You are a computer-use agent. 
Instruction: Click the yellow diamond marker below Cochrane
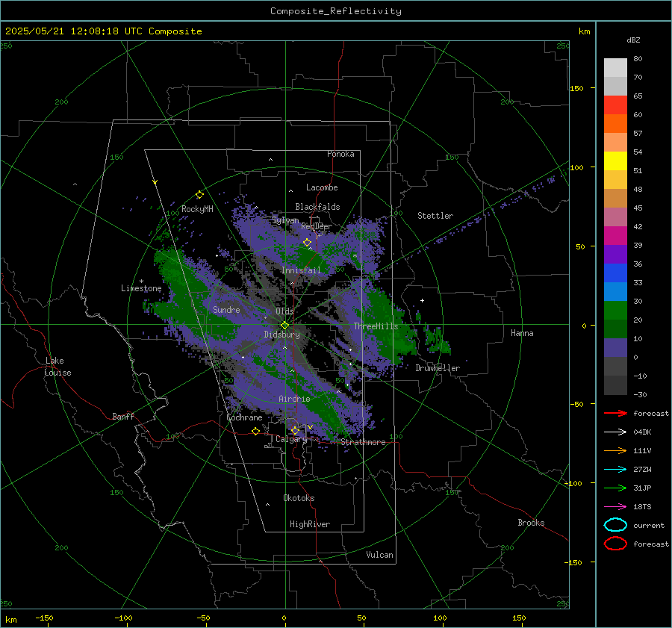[x=256, y=432]
